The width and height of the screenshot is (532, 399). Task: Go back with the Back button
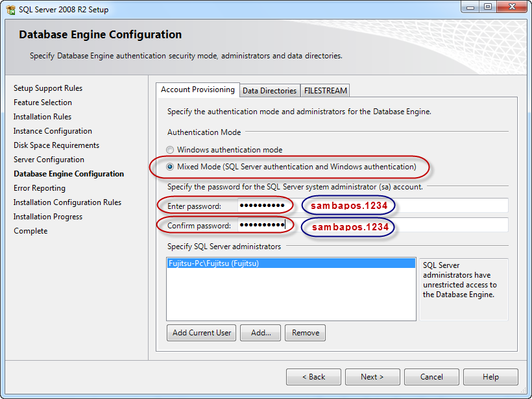(313, 377)
